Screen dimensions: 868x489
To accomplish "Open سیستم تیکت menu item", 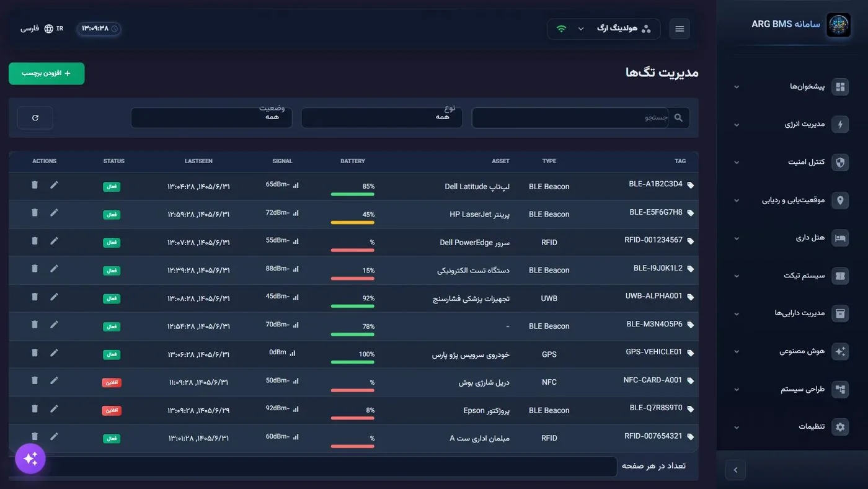I will pos(792,276).
